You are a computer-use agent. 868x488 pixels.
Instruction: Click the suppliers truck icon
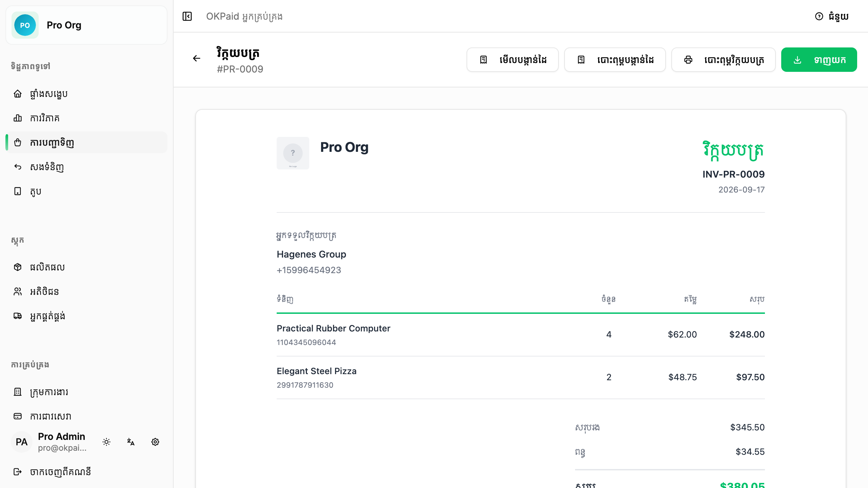tap(18, 316)
